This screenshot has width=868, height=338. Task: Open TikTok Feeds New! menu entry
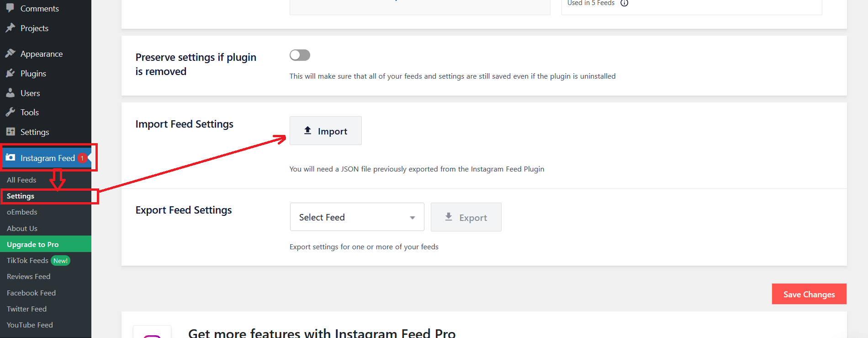click(38, 260)
